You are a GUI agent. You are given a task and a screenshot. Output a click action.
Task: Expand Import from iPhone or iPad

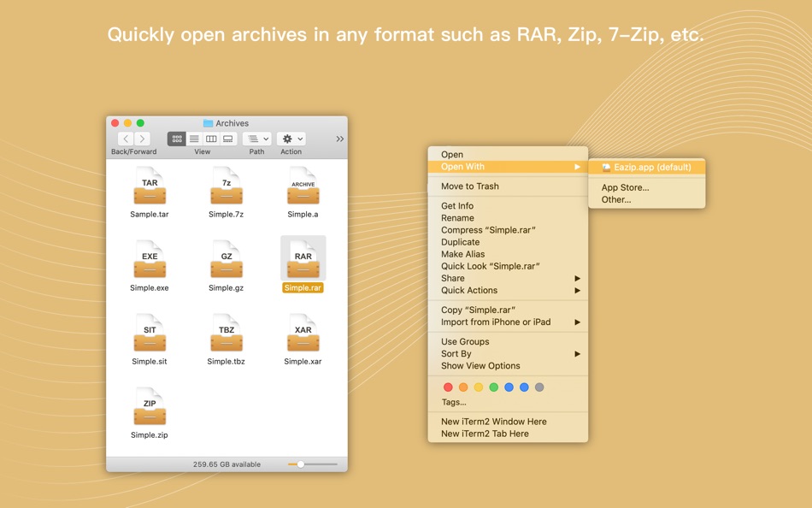pyautogui.click(x=508, y=322)
